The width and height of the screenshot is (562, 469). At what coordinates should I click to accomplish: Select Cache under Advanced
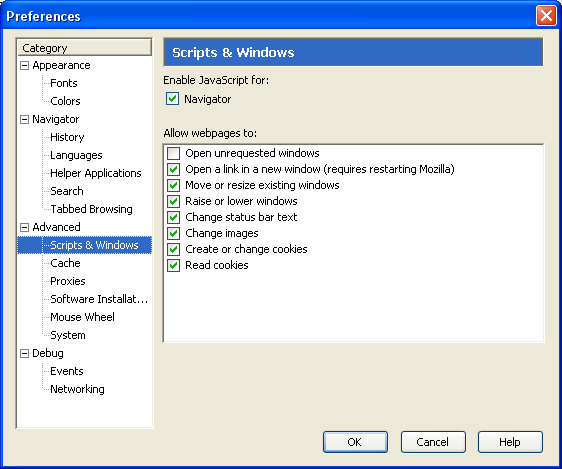(65, 263)
